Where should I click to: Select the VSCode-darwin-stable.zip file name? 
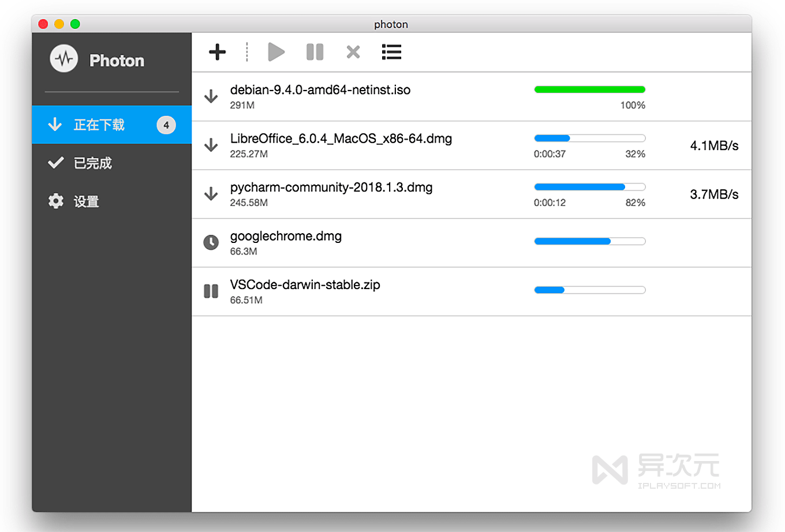[x=305, y=285]
